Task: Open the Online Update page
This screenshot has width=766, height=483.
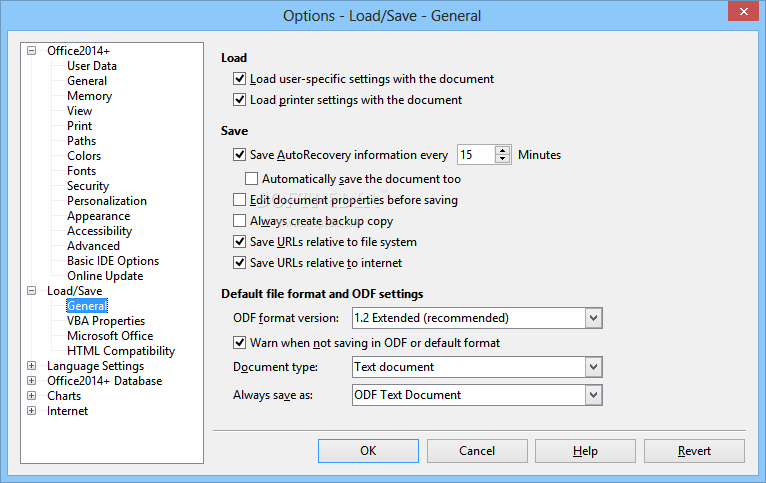Action: click(105, 276)
